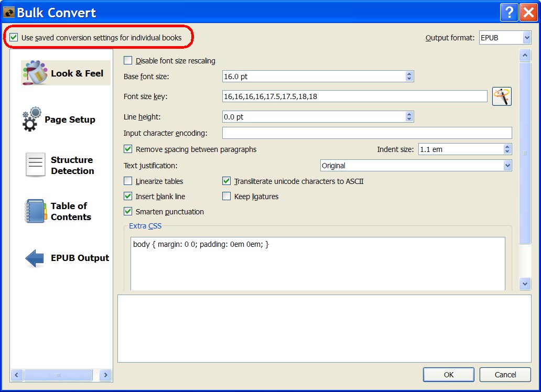Click the Base font size value field
541x392 pixels.
tap(314, 77)
